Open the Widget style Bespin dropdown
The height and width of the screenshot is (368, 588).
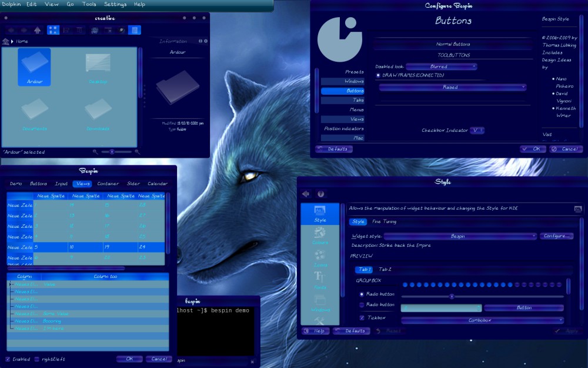point(460,236)
